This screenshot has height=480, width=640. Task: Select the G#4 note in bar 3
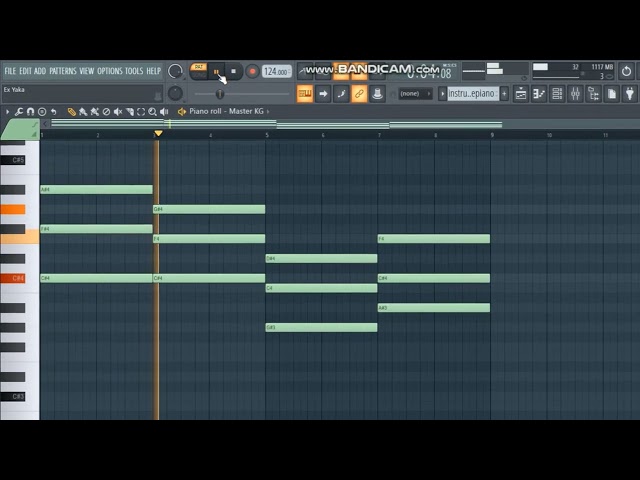click(x=209, y=209)
